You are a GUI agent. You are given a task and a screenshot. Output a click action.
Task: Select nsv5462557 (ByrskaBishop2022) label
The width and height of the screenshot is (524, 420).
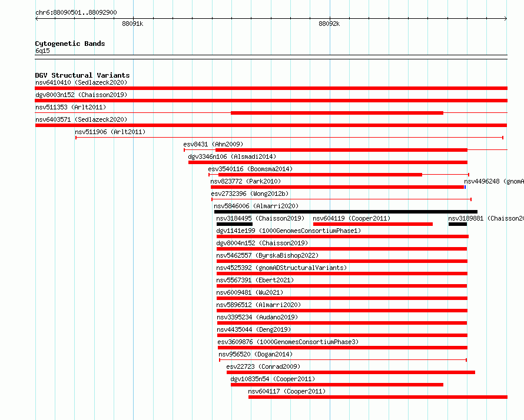(x=267, y=255)
